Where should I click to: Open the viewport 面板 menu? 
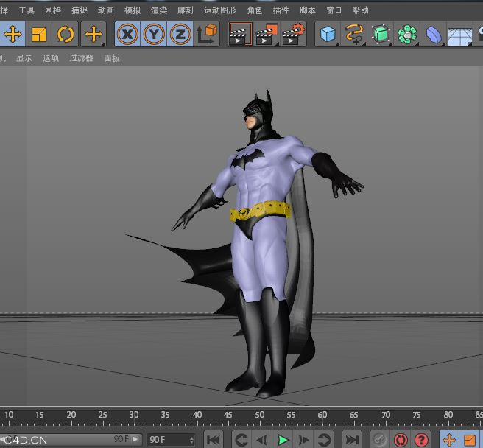[x=112, y=58]
